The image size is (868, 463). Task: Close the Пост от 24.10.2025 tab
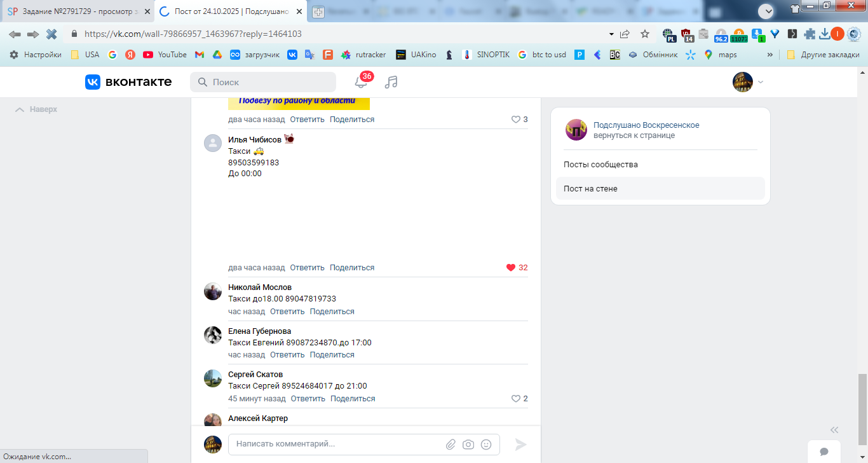(x=299, y=11)
